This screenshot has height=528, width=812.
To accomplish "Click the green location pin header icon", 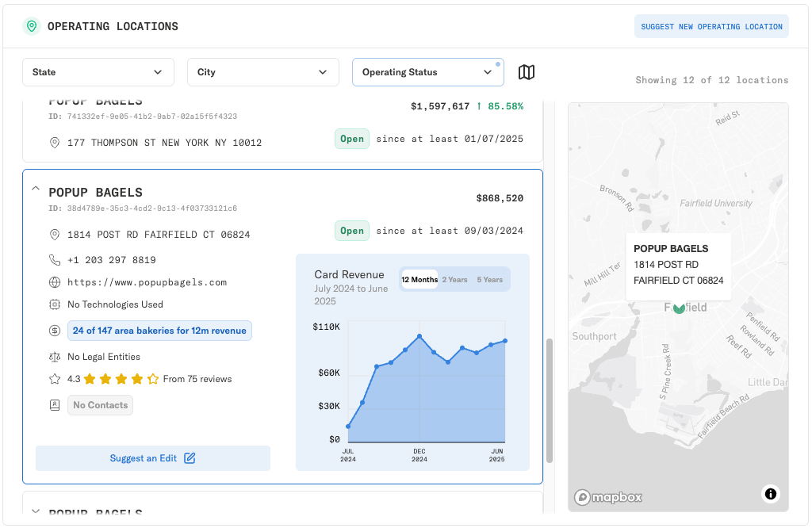I will click(x=32, y=26).
